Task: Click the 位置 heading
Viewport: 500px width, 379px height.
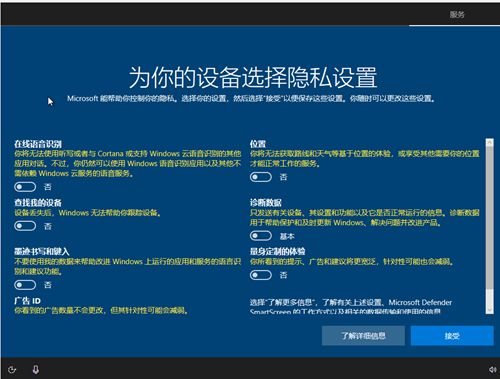Action: pyautogui.click(x=258, y=144)
